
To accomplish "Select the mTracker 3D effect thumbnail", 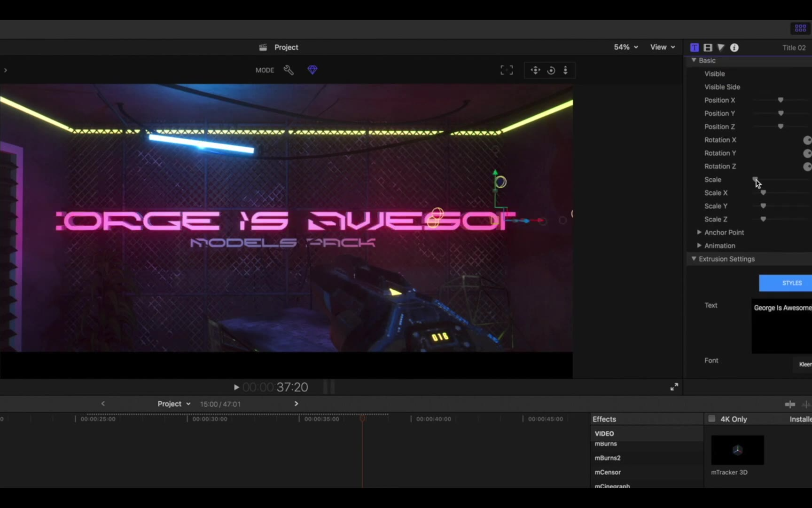I will point(737,450).
